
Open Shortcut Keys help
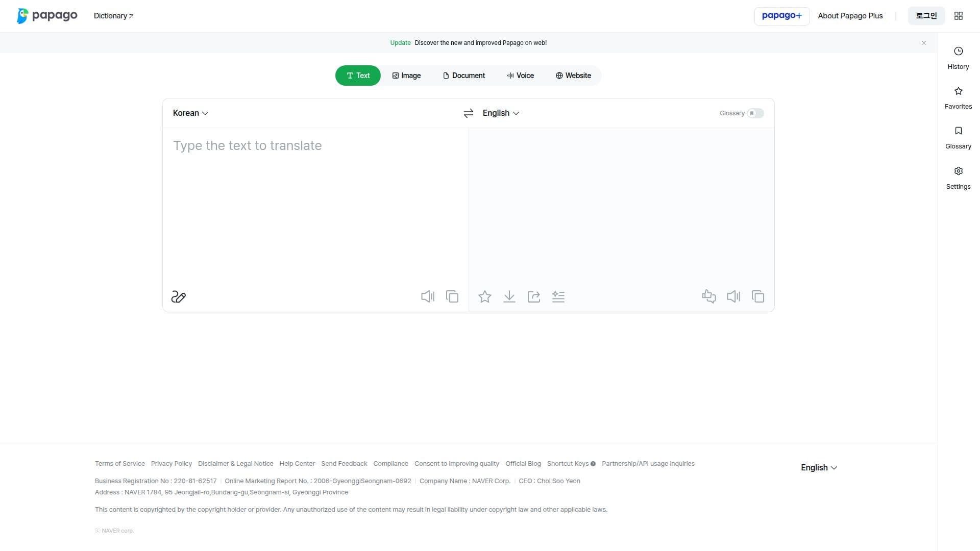tap(571, 464)
